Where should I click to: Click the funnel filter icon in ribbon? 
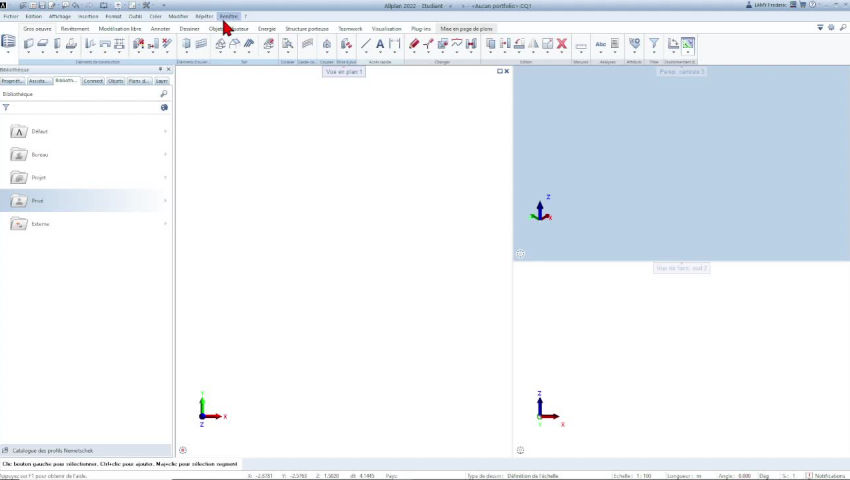[654, 44]
